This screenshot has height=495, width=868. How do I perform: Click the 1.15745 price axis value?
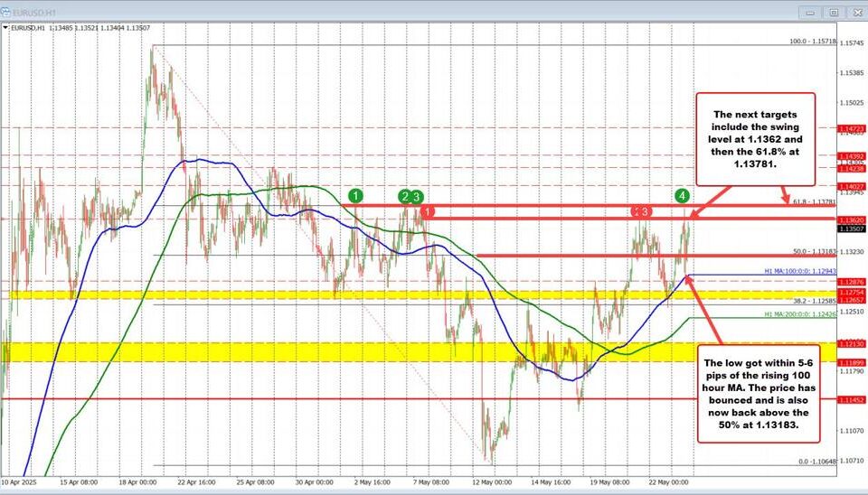853,43
